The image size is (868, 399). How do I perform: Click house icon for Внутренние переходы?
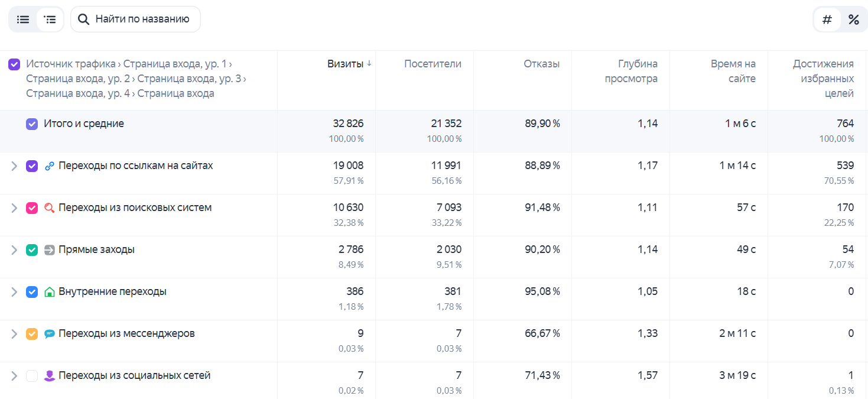coord(50,292)
